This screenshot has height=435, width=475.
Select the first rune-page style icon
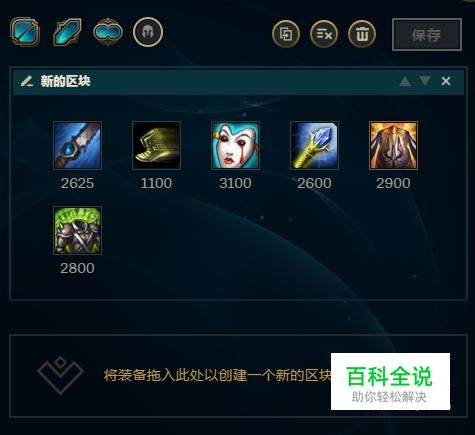[25, 32]
